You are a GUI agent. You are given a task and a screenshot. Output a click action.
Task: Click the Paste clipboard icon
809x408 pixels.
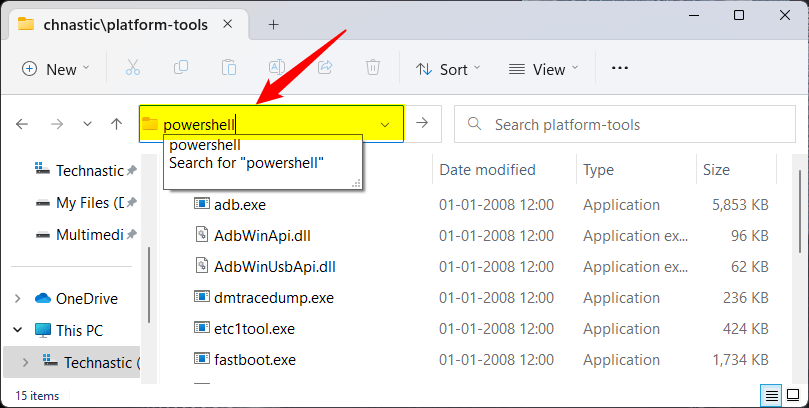[x=229, y=69]
